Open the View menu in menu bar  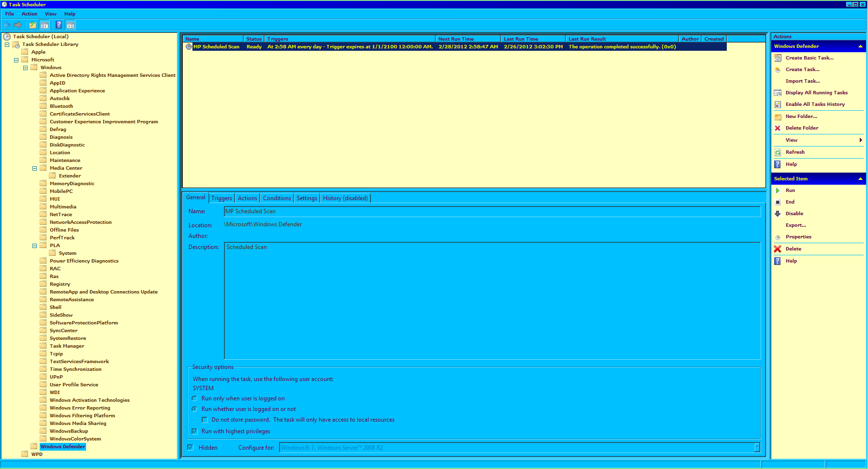pyautogui.click(x=50, y=14)
